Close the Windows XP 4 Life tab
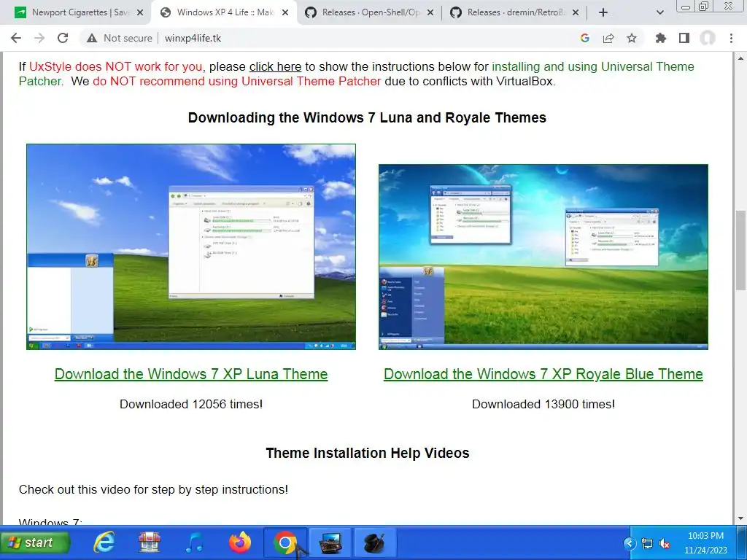This screenshot has height=560, width=747. (285, 12)
